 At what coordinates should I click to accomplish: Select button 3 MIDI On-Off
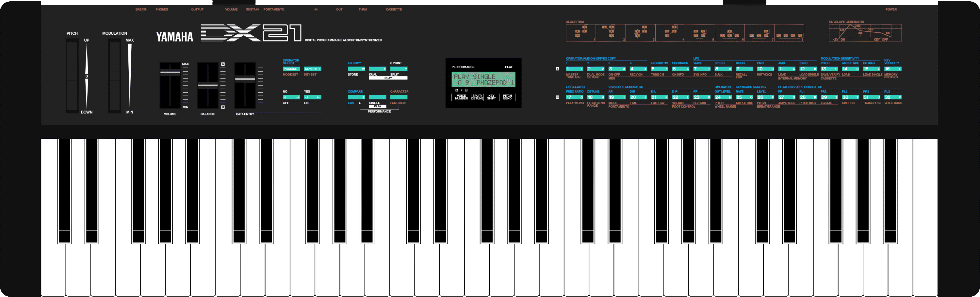pyautogui.click(x=617, y=69)
